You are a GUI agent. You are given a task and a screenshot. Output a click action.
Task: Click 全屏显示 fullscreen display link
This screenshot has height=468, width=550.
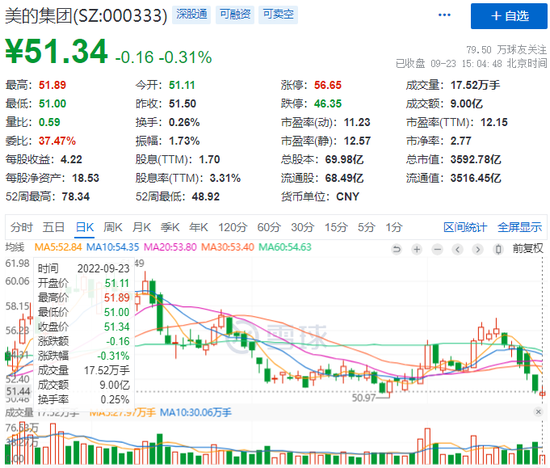(520, 227)
